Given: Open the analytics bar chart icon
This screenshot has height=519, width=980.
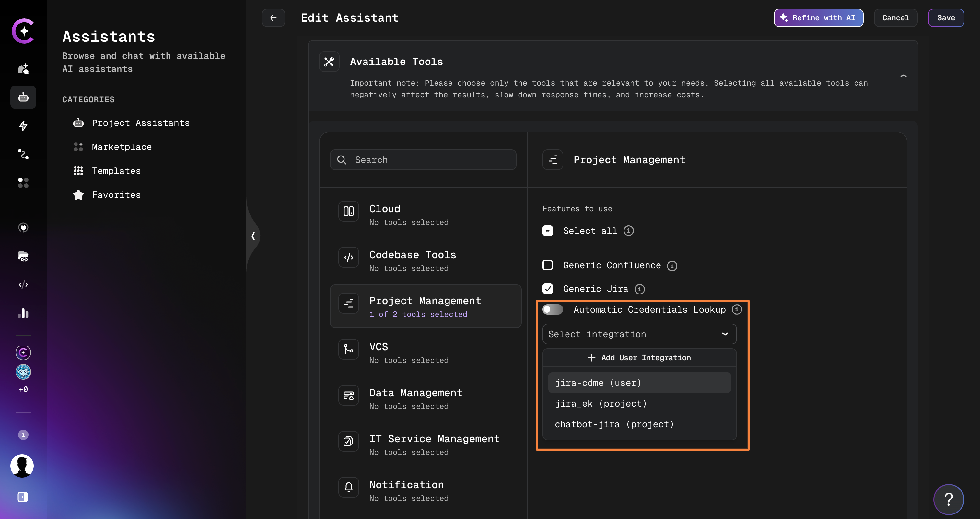Looking at the screenshot, I should click(x=23, y=313).
